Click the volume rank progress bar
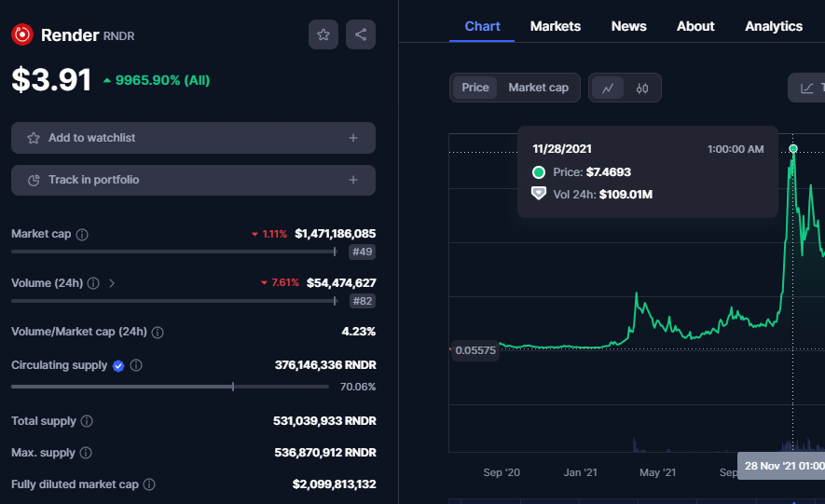The width and height of the screenshot is (825, 504). (x=174, y=301)
